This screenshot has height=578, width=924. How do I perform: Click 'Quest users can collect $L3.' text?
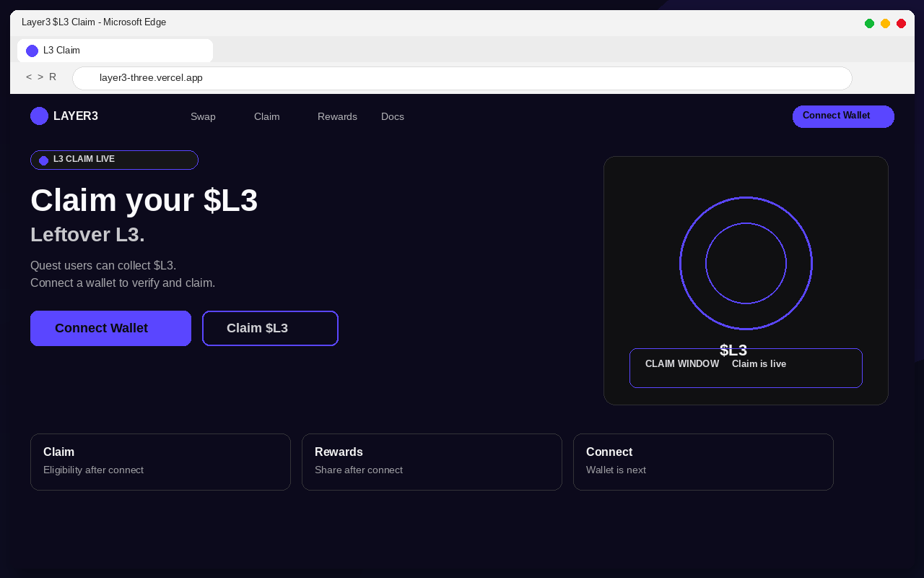point(103,266)
